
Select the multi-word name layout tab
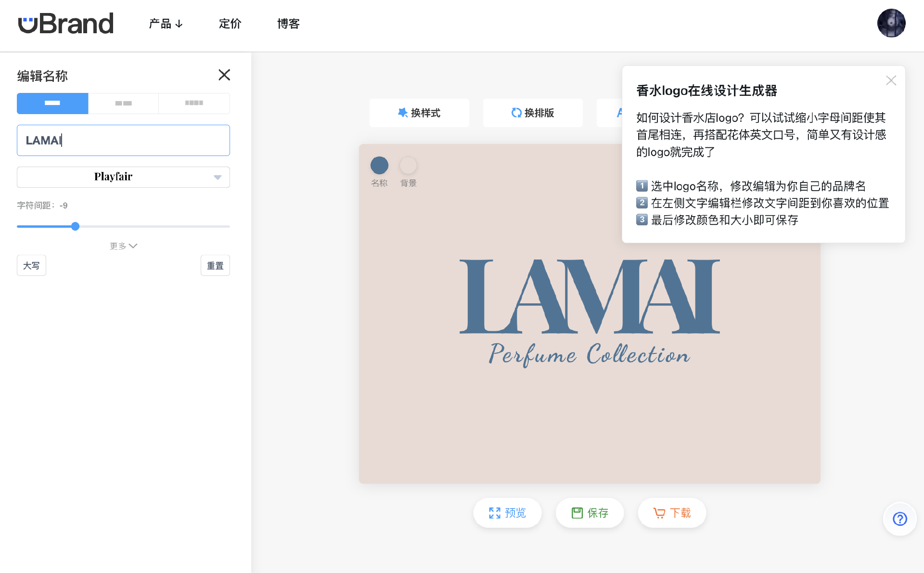(194, 103)
